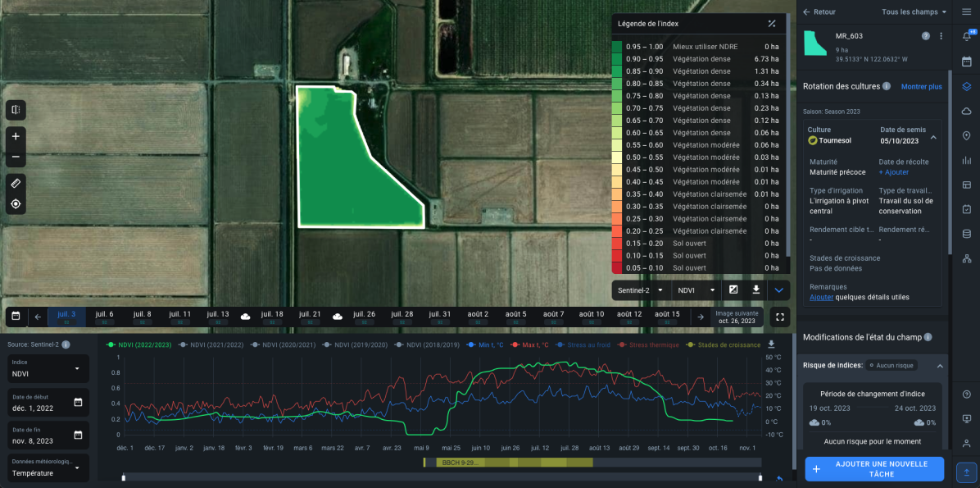Open the weather cloud sidebar icon
The width and height of the screenshot is (980, 488).
click(x=967, y=112)
